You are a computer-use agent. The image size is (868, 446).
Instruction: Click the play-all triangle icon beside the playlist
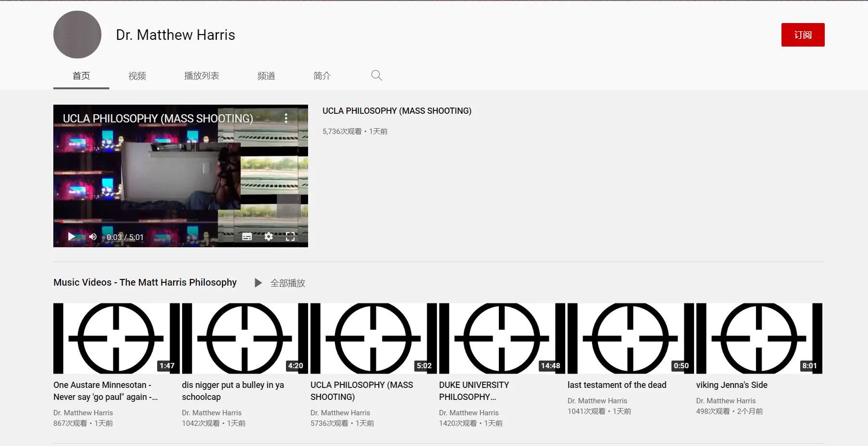[x=258, y=283]
